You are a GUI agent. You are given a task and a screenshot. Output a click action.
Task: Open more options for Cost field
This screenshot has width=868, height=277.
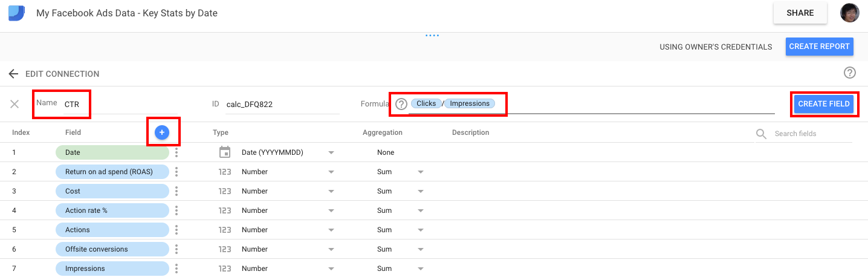pos(177,191)
